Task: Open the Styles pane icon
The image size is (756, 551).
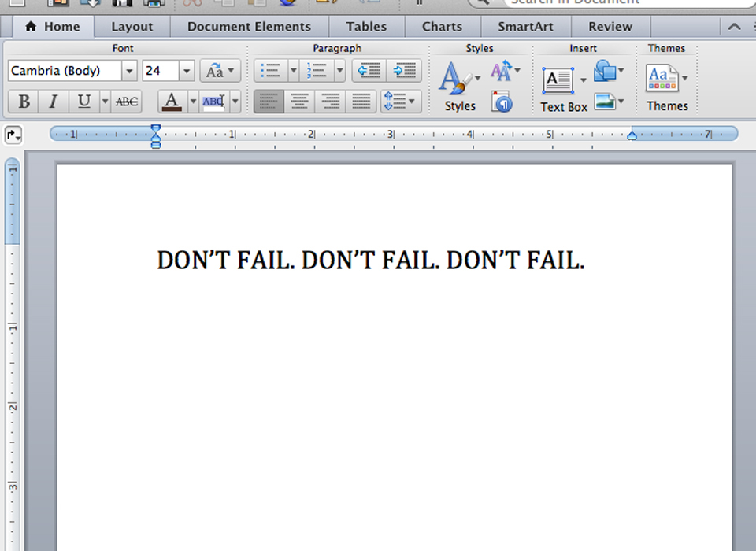Action: [x=502, y=102]
